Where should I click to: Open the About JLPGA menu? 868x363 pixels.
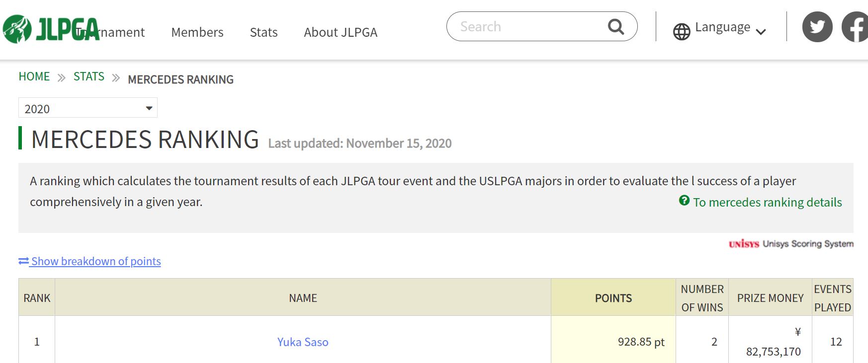(341, 32)
